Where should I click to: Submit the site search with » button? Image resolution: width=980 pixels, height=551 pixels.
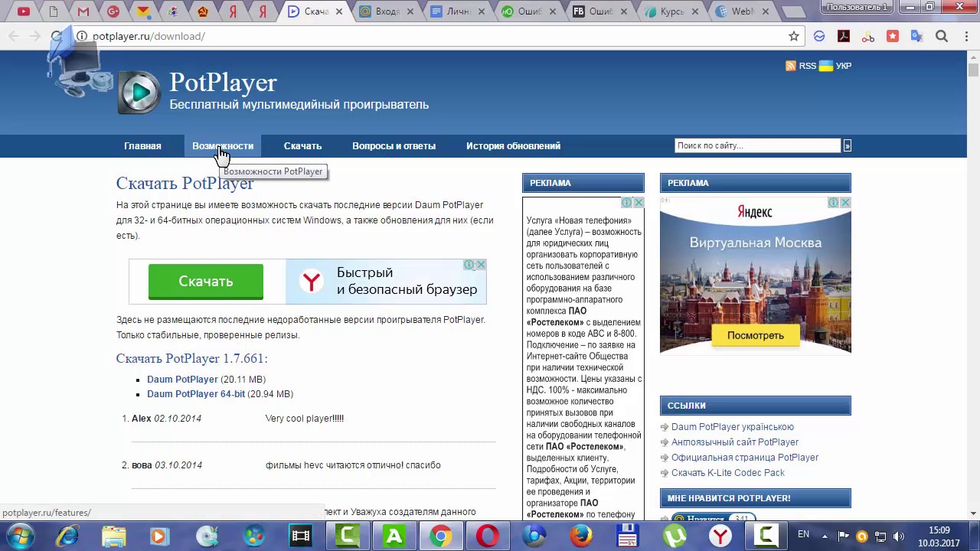click(847, 145)
